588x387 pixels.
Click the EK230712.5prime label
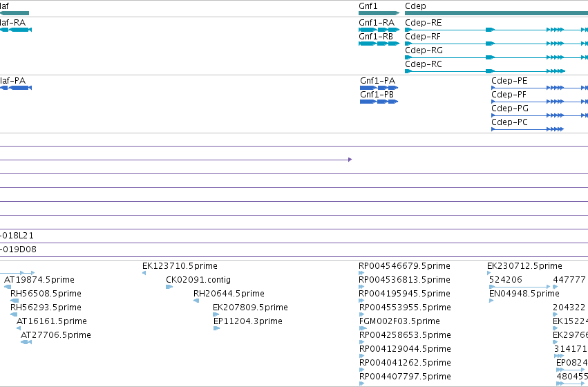click(x=524, y=266)
